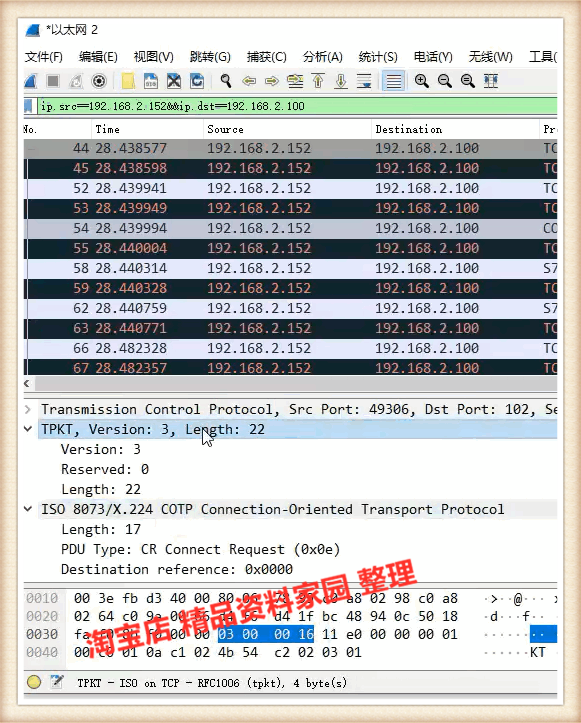The image size is (581, 723).
Task: Toggle auto-scroll during live capture
Action: (x=364, y=82)
